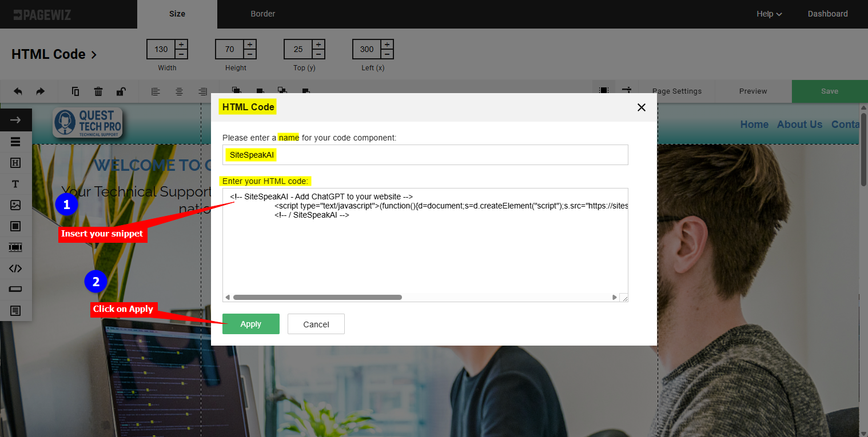Viewport: 868px width, 437px height.
Task: Decrease the Left (x) value
Action: 387,54
